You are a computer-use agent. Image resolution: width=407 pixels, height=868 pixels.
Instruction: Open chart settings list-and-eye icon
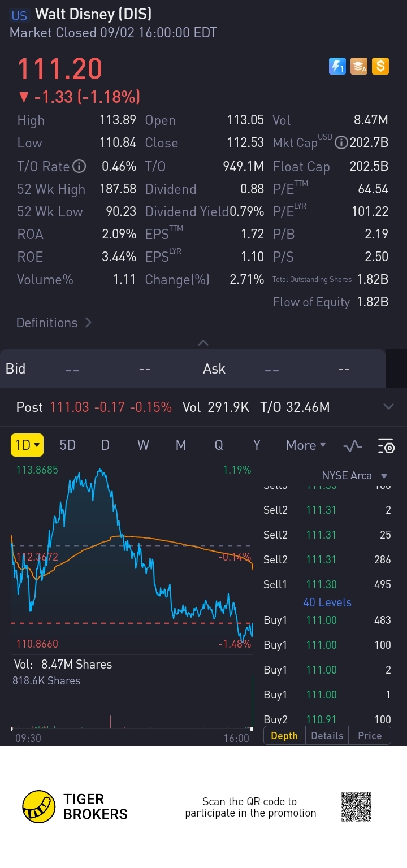386,446
